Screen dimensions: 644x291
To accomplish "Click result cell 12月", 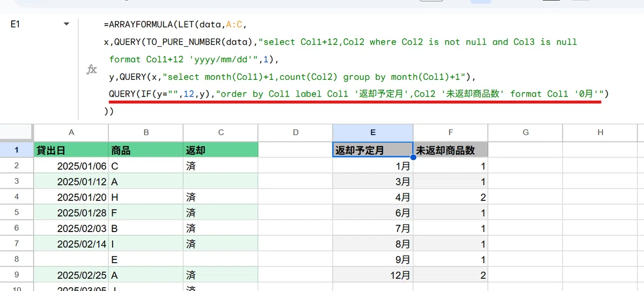I will [373, 275].
